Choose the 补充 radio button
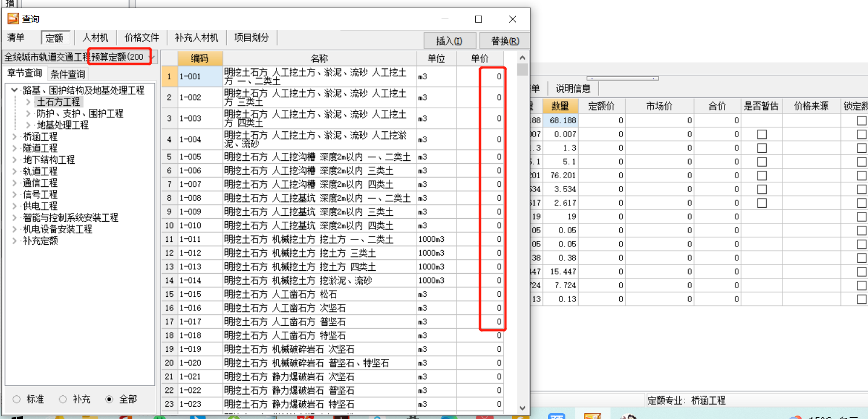This screenshot has height=419, width=868. point(62,399)
